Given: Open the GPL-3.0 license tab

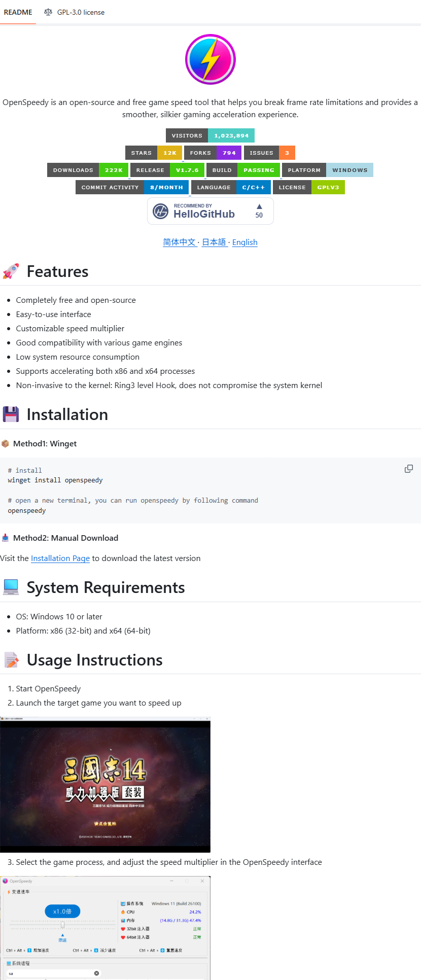Looking at the screenshot, I should pyautogui.click(x=81, y=12).
